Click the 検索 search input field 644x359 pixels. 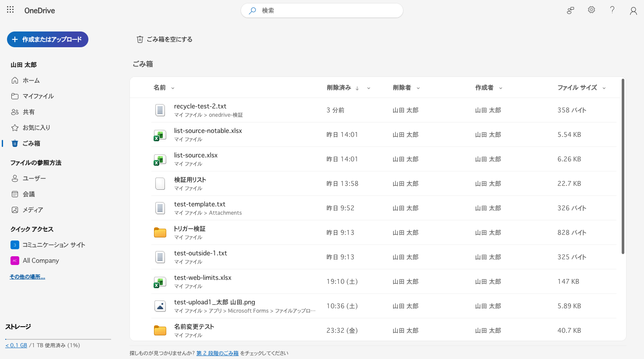click(322, 10)
